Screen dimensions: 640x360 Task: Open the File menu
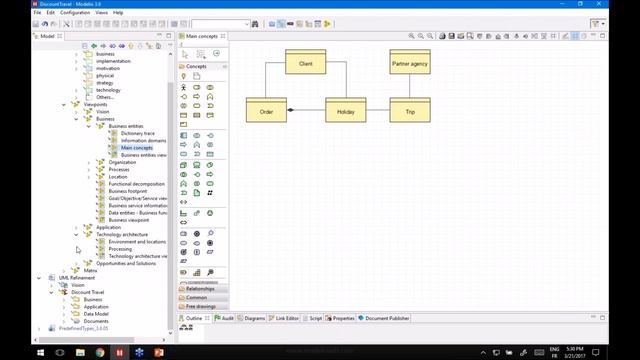(x=38, y=13)
